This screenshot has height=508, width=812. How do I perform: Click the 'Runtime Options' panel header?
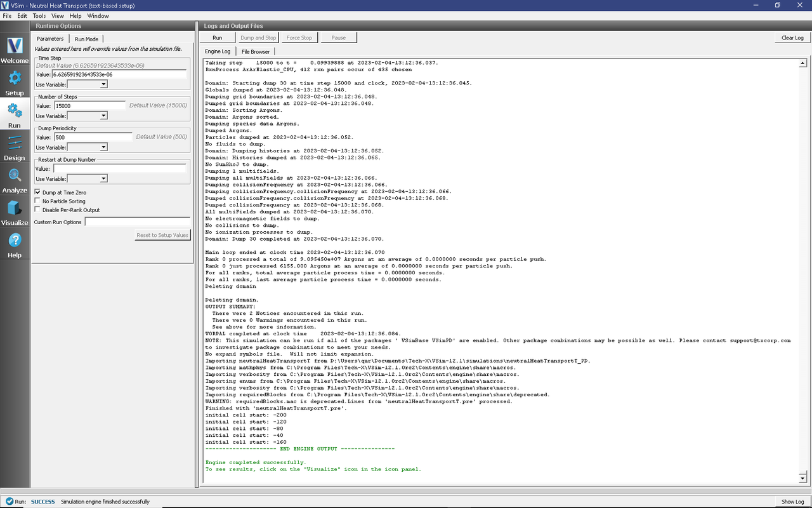click(58, 26)
